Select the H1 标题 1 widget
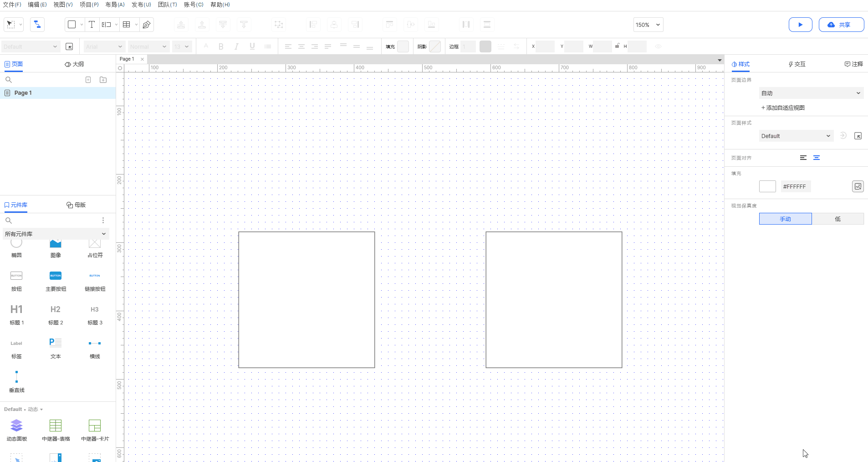Screen dimensions: 868x462 [16, 315]
